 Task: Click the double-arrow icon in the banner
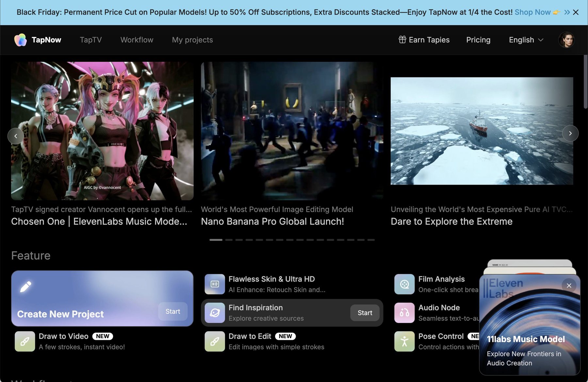[567, 12]
